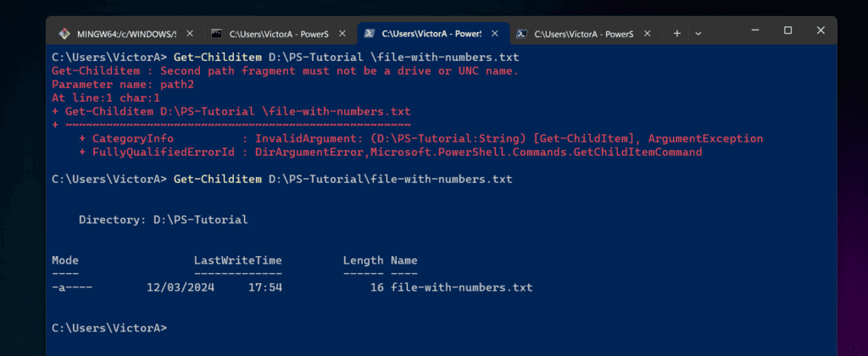Switch to the MINGW64 tab

126,34
